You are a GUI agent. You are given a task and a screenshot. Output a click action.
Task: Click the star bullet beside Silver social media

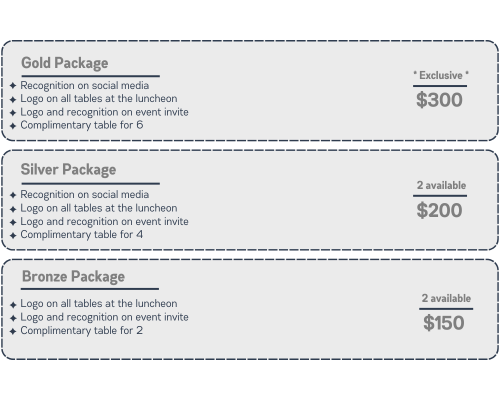pyautogui.click(x=13, y=195)
